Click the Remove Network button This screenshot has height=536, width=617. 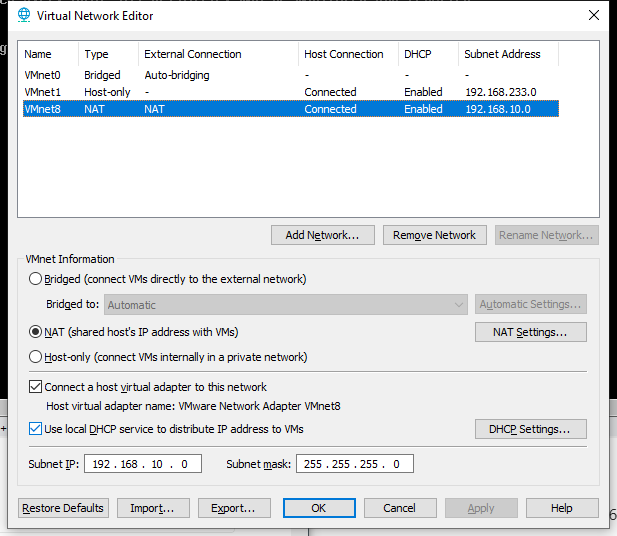435,235
